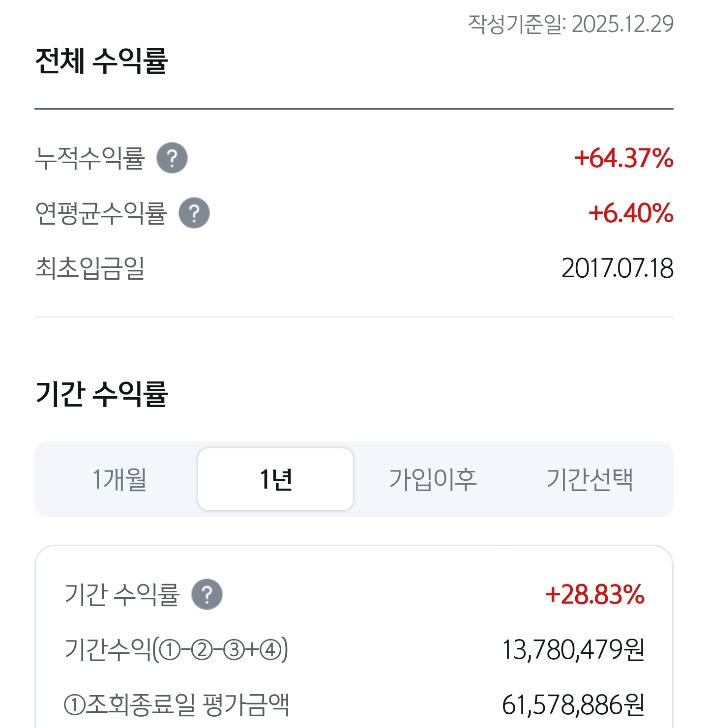Select the 2017.07.18 first deposit date
708x728 pixels.
(x=618, y=268)
